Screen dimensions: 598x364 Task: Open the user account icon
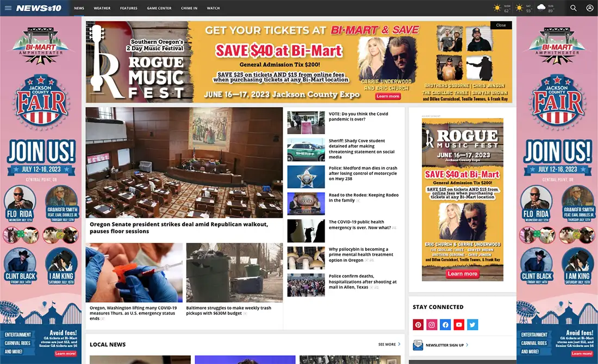(x=590, y=8)
